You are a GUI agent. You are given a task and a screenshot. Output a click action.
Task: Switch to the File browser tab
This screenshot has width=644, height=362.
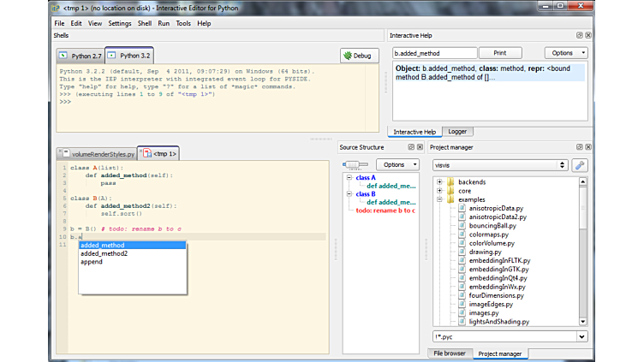click(x=449, y=353)
